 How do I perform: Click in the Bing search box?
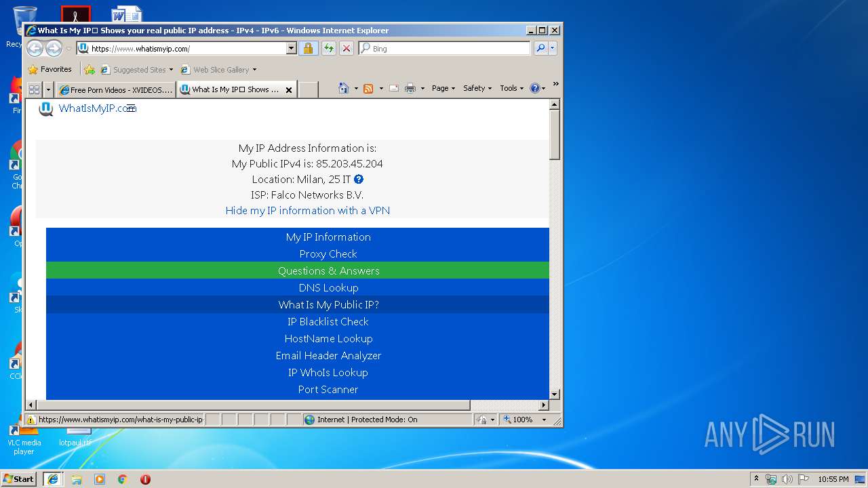444,48
